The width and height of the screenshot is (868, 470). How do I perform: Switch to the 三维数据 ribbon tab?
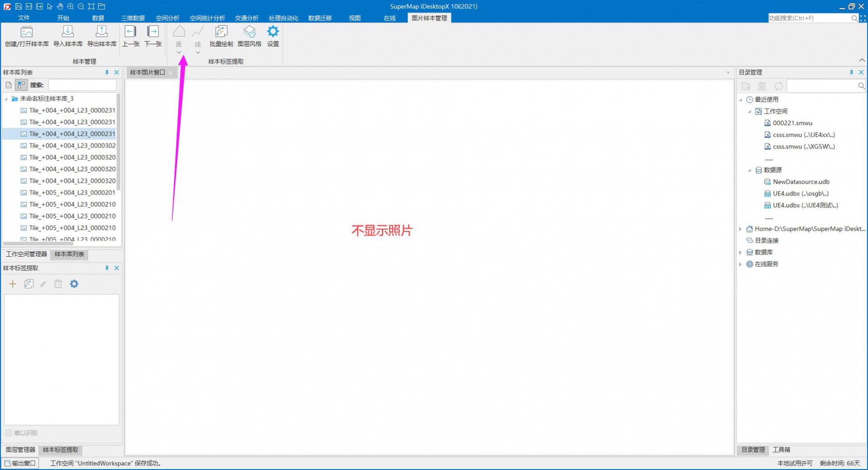click(133, 18)
